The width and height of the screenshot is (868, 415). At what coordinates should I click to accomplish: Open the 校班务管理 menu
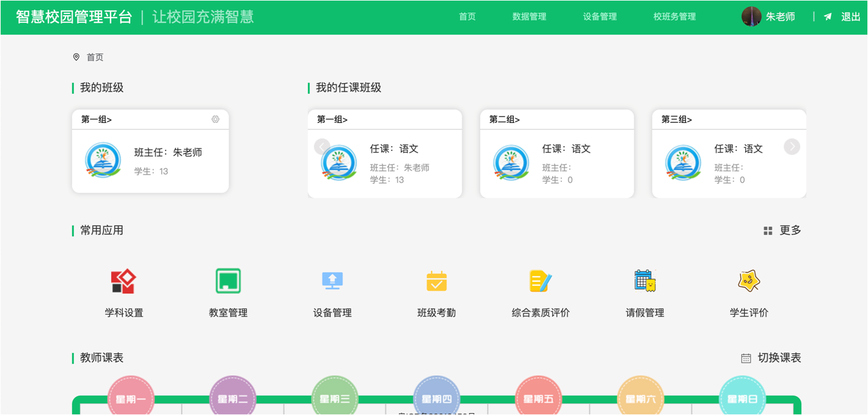(x=674, y=17)
